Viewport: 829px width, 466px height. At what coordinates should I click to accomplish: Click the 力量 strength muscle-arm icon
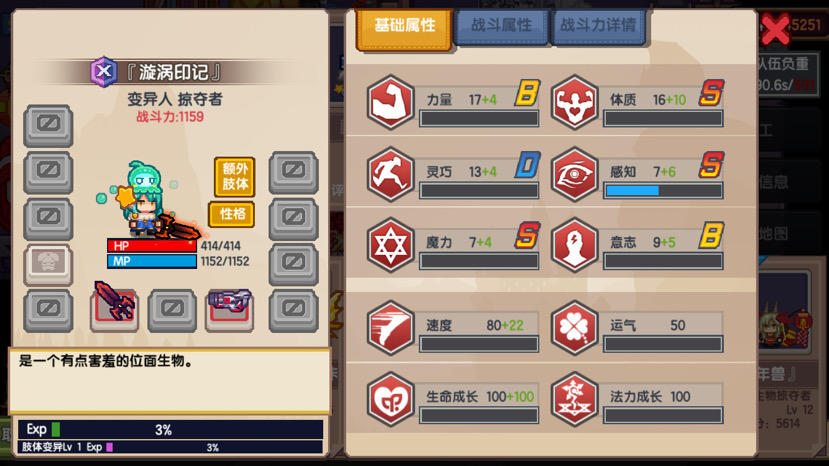coord(391,102)
